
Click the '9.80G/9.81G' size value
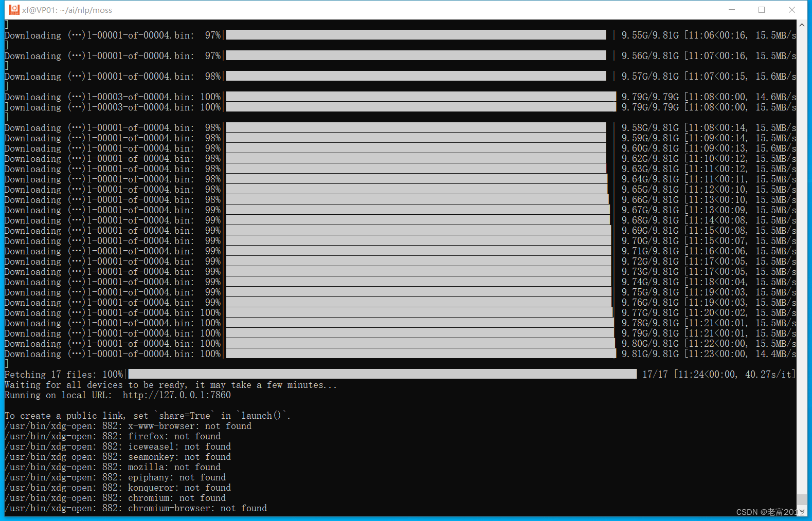[x=650, y=344]
